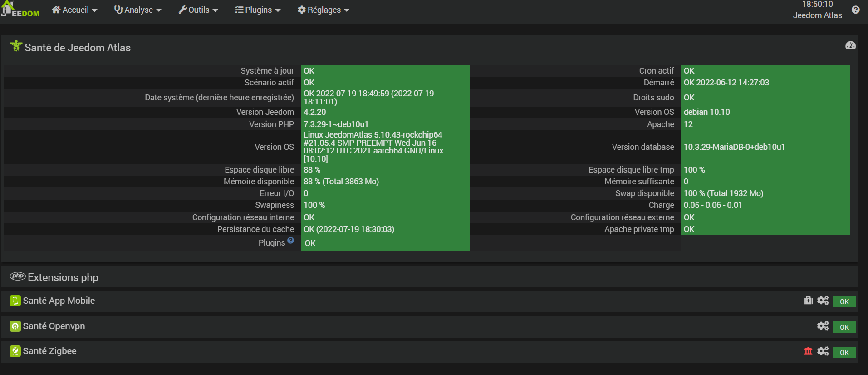Open Santé Zigbee configuration gears
868x375 pixels.
pos(823,351)
